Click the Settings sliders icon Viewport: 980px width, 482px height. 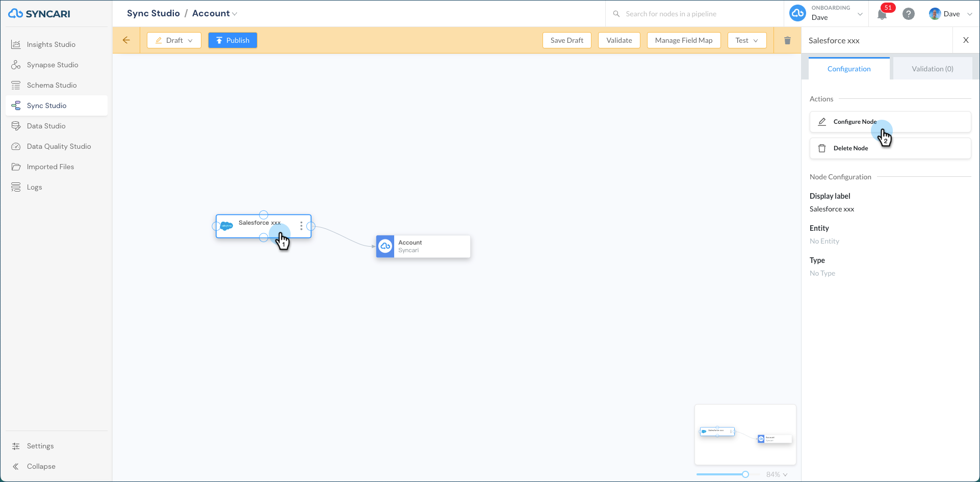click(16, 446)
